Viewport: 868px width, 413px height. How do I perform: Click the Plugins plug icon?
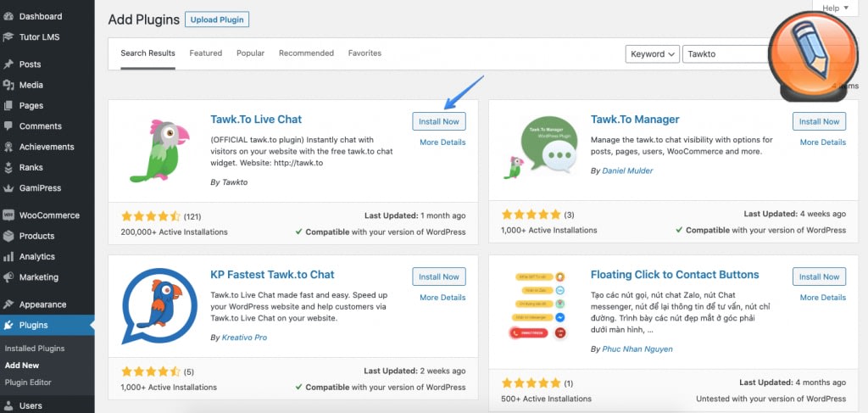pos(8,325)
